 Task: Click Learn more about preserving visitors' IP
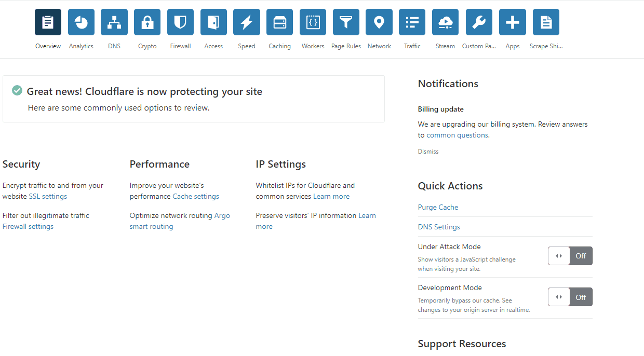point(316,221)
